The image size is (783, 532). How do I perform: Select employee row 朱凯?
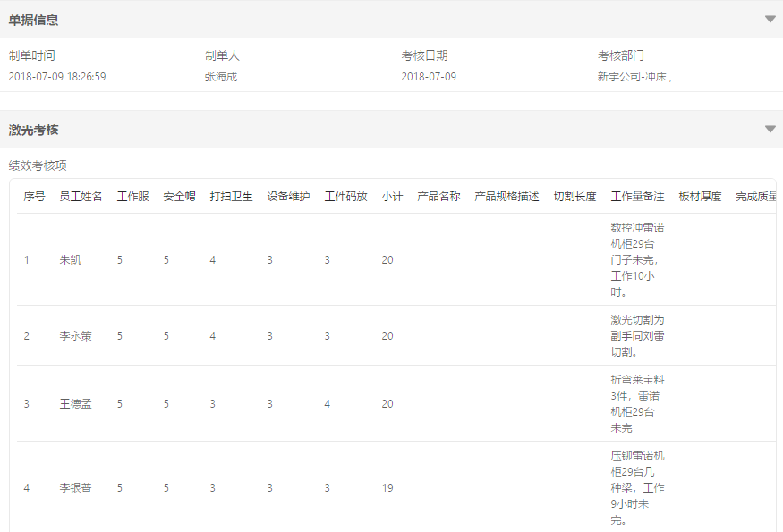(x=70, y=260)
